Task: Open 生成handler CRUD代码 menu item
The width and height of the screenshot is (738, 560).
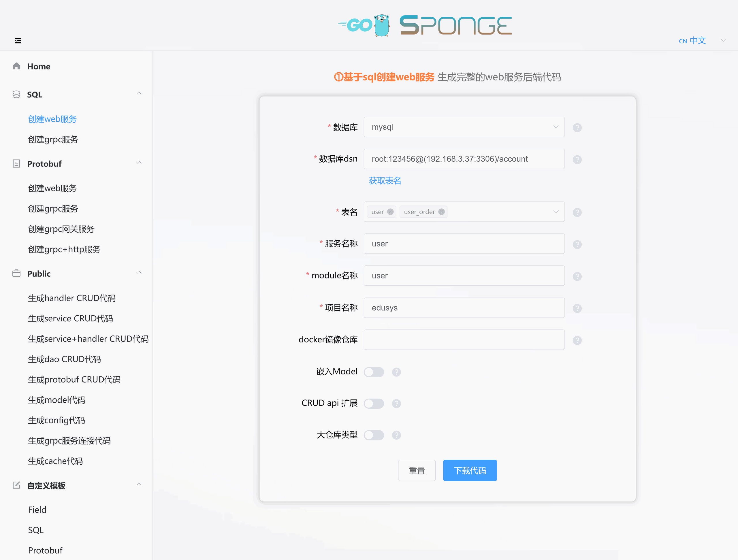Action: [x=72, y=298]
